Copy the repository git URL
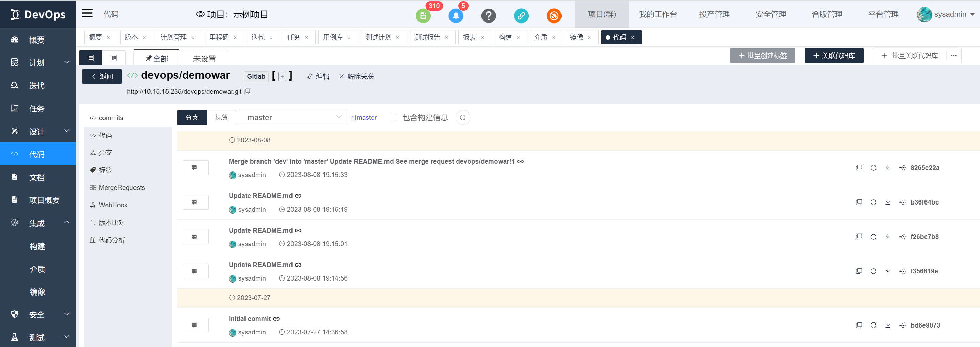980x347 pixels. coord(247,91)
